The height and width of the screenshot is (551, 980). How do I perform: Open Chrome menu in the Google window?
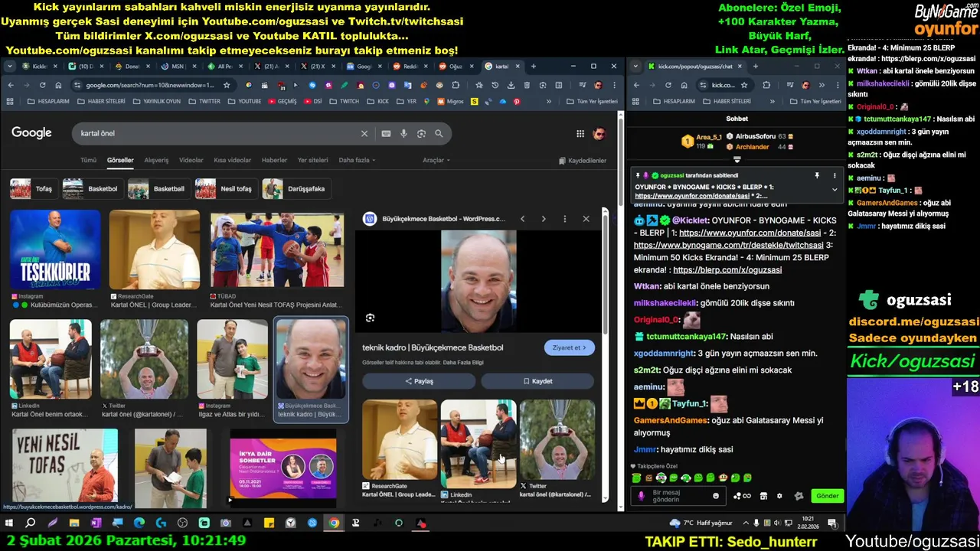pos(613,85)
